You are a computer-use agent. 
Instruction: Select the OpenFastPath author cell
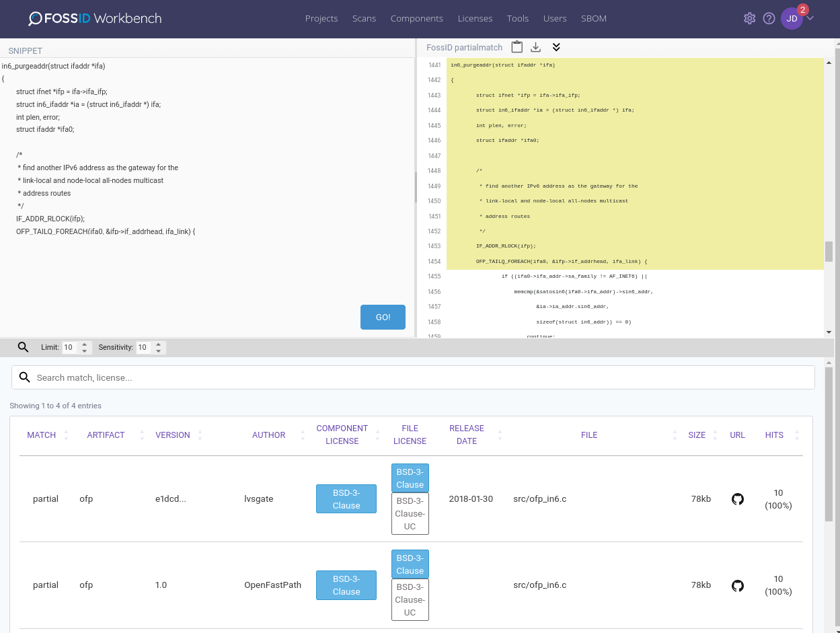point(272,585)
